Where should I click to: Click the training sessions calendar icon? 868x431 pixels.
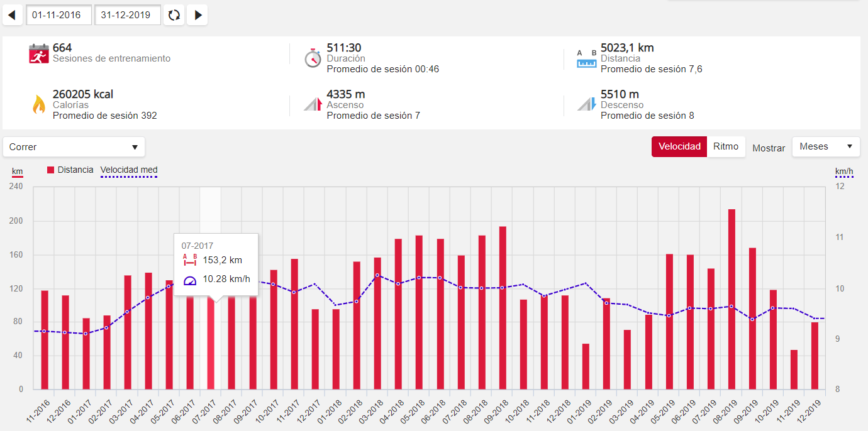click(x=39, y=54)
